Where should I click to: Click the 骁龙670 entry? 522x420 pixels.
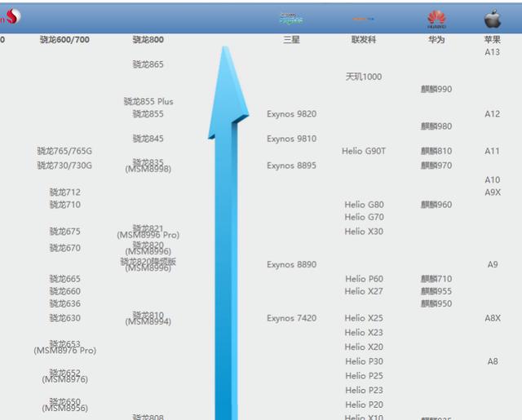click(x=65, y=248)
